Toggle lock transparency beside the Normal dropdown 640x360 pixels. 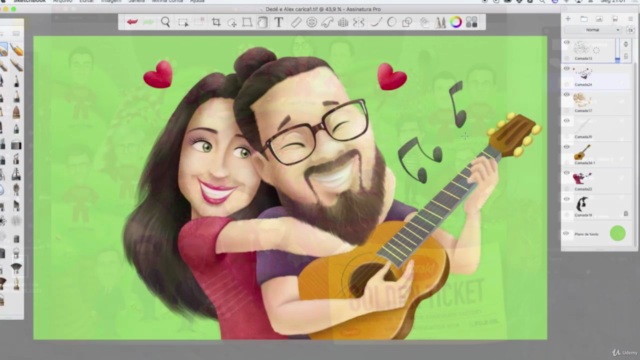pyautogui.click(x=630, y=30)
